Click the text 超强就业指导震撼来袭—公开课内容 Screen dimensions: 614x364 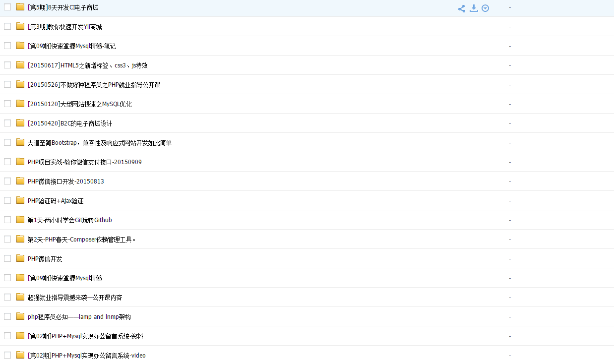[x=75, y=298]
